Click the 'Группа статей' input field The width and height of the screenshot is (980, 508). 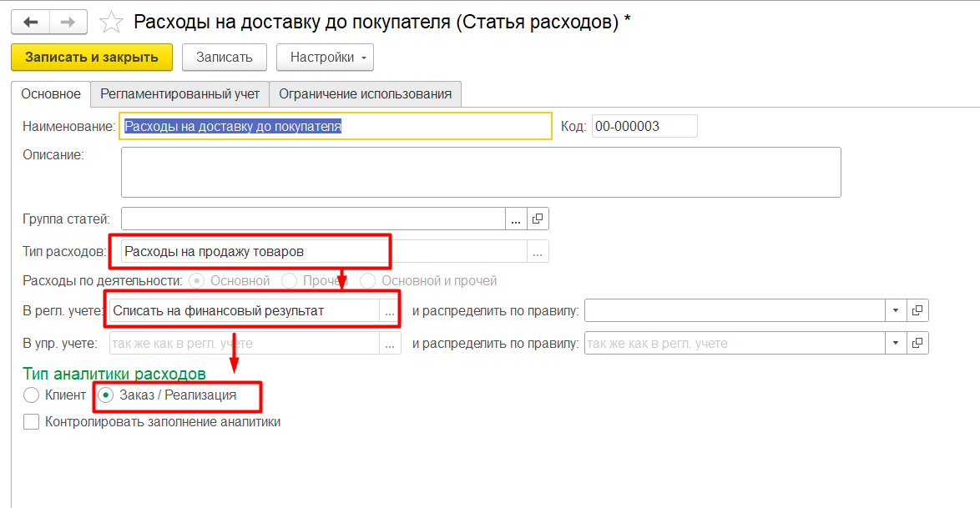coord(313,219)
